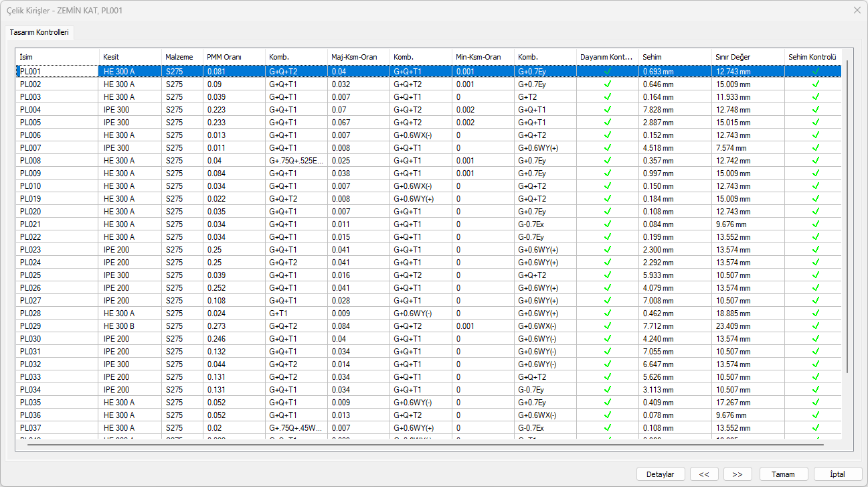Click limit value 7.574 mm
868x487 pixels.
point(748,147)
